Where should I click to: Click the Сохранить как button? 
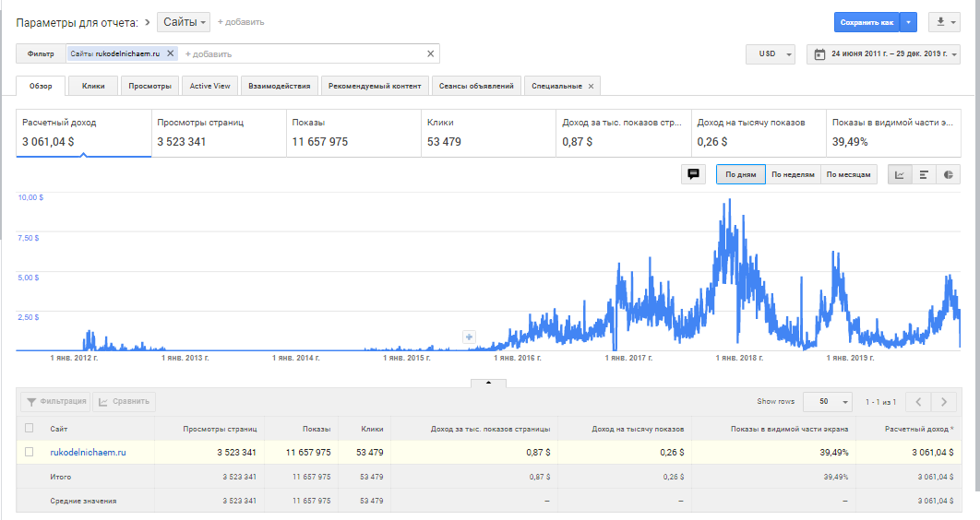866,22
